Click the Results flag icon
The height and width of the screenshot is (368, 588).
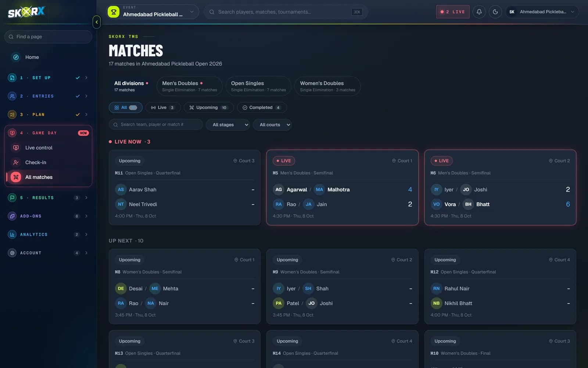point(12,198)
